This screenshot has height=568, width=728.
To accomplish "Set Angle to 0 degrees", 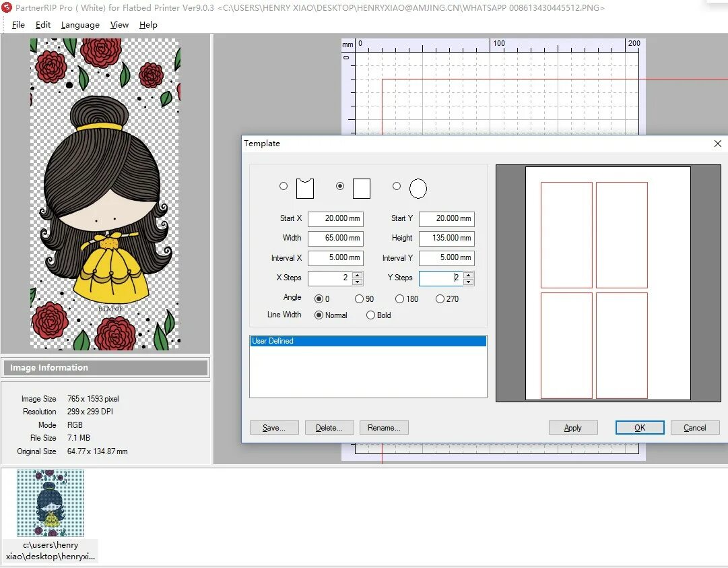I will click(x=319, y=299).
